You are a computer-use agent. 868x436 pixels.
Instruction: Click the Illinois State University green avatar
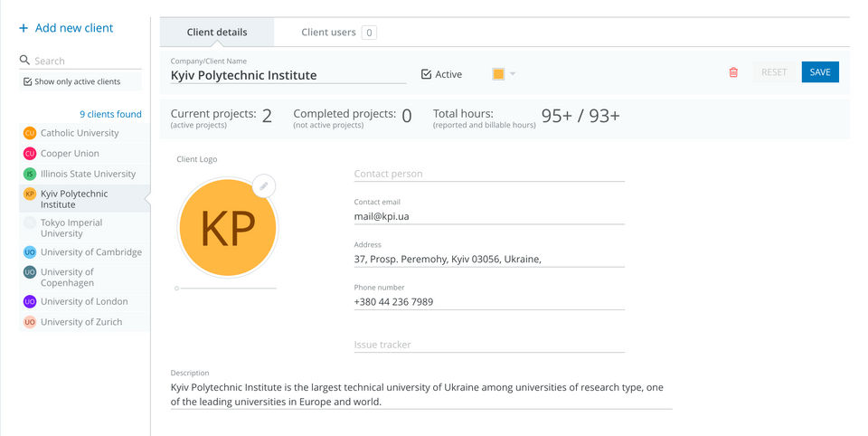click(30, 174)
